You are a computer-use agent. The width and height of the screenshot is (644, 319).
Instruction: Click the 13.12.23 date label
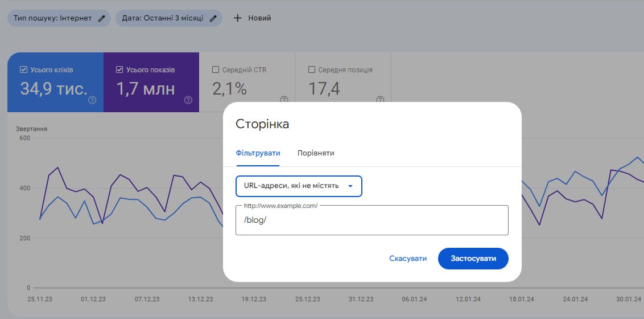pyautogui.click(x=200, y=299)
